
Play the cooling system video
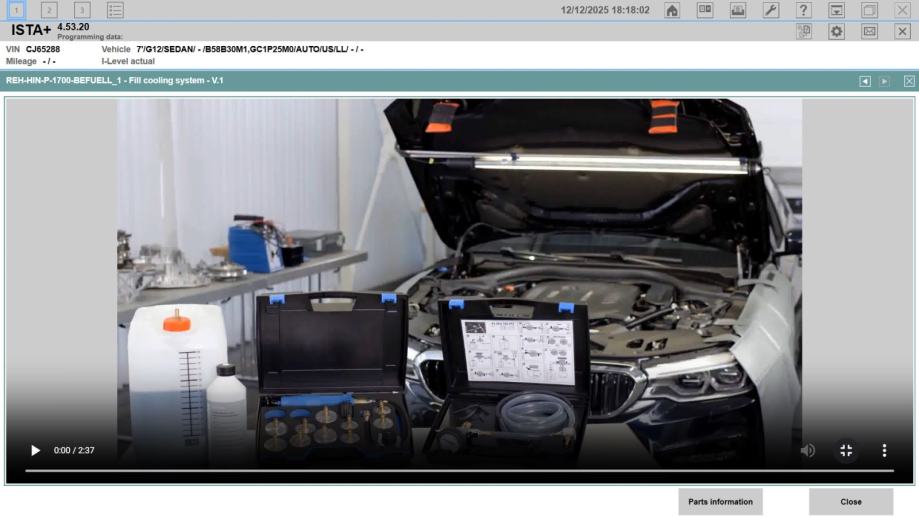click(x=35, y=450)
